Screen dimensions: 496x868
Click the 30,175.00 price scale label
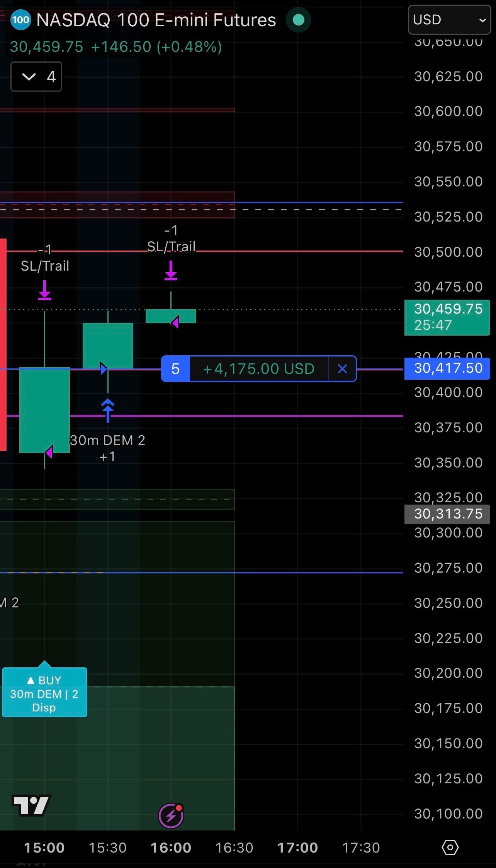pyautogui.click(x=448, y=708)
